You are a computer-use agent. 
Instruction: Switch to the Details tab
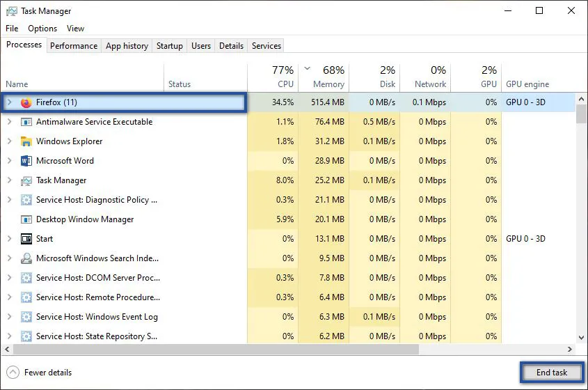pos(232,46)
